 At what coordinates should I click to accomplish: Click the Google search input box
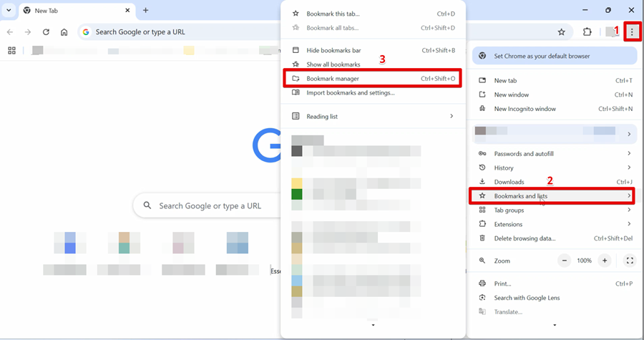(208, 205)
